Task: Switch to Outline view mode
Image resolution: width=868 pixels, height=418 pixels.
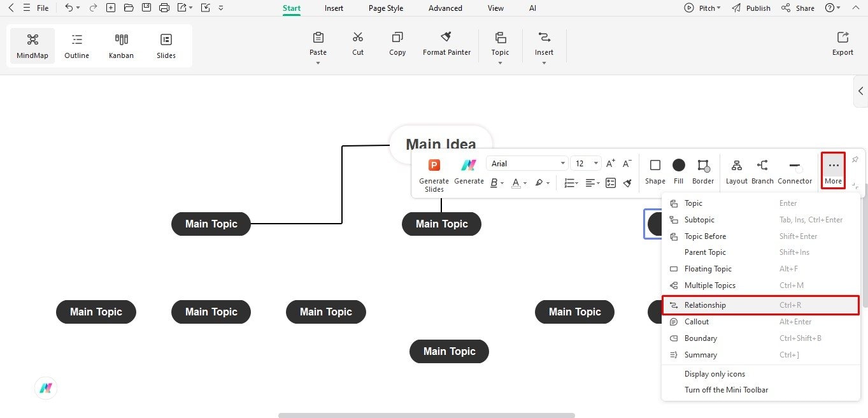Action: click(77, 46)
